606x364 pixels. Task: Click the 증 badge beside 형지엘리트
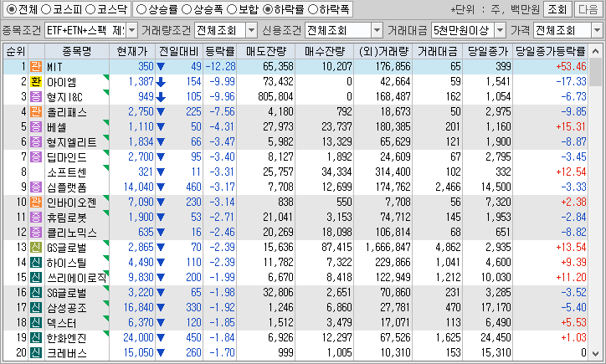click(36, 141)
